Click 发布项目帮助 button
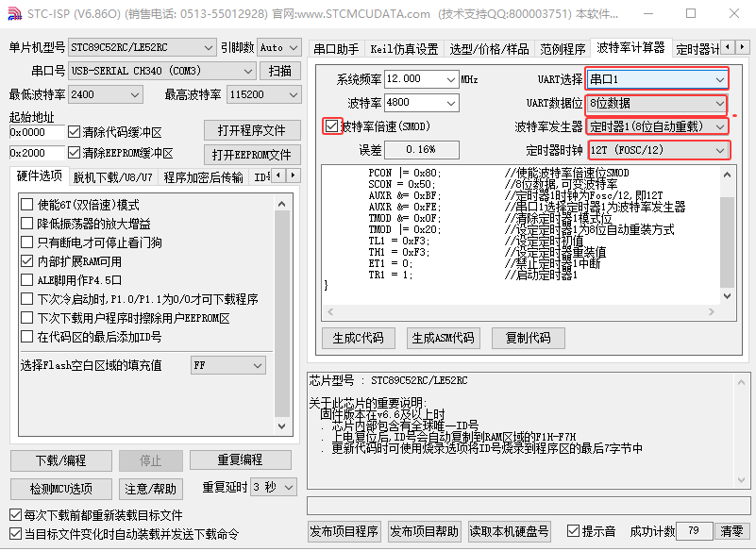The image size is (756, 551). point(425,531)
